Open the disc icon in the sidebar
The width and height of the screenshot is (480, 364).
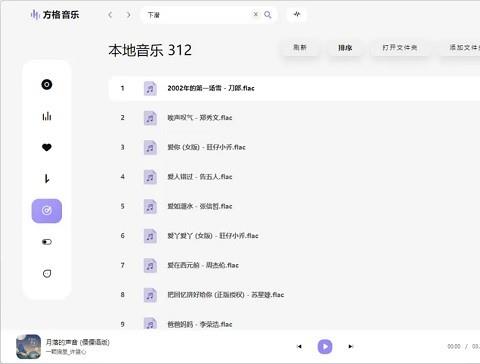tap(47, 85)
